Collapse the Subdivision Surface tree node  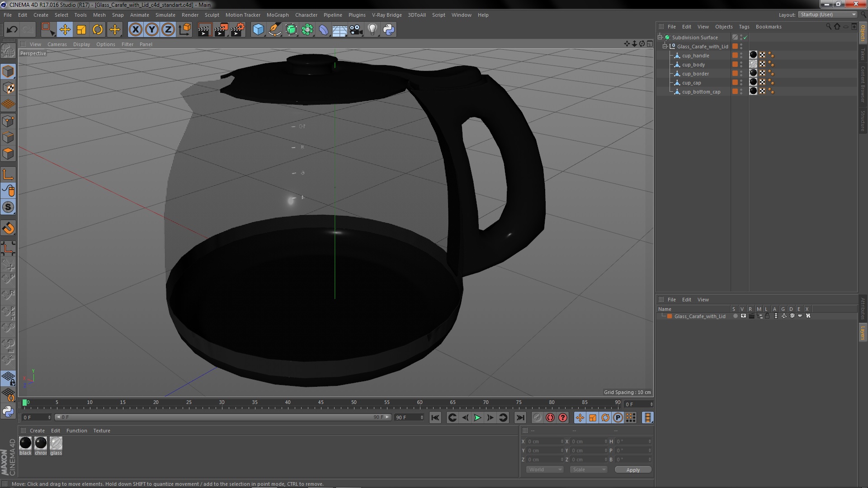660,37
